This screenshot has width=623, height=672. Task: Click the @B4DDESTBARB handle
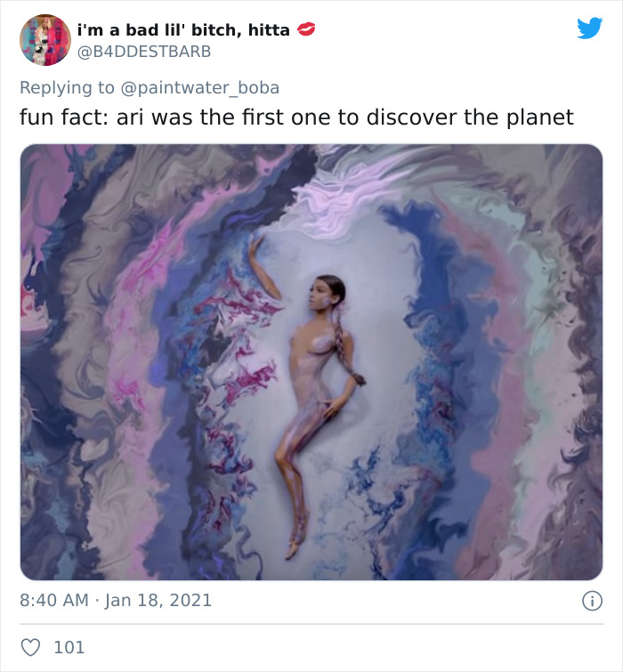tap(145, 52)
